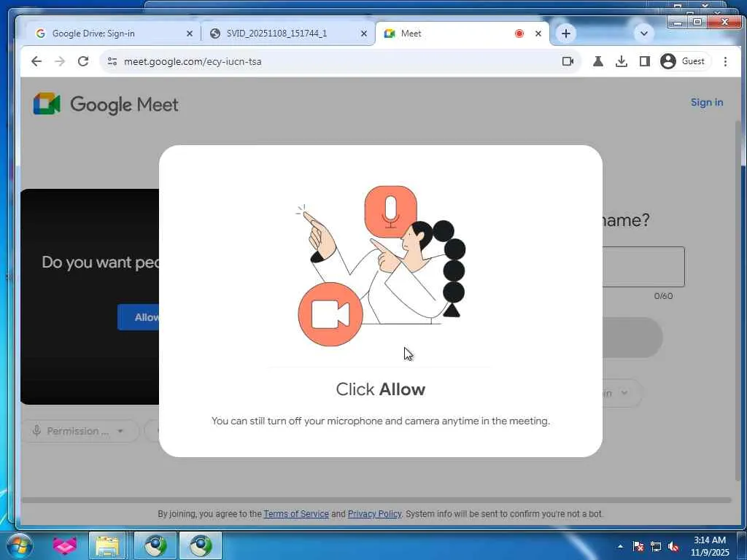Screen dimensions: 747x560
Task: Switch to Google Drive: Sign-in tab
Action: (x=111, y=34)
